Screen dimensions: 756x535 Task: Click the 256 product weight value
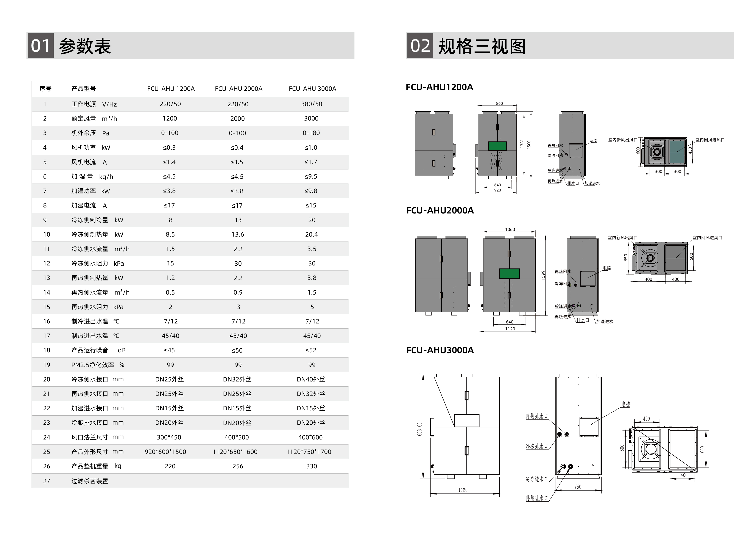pos(238,466)
